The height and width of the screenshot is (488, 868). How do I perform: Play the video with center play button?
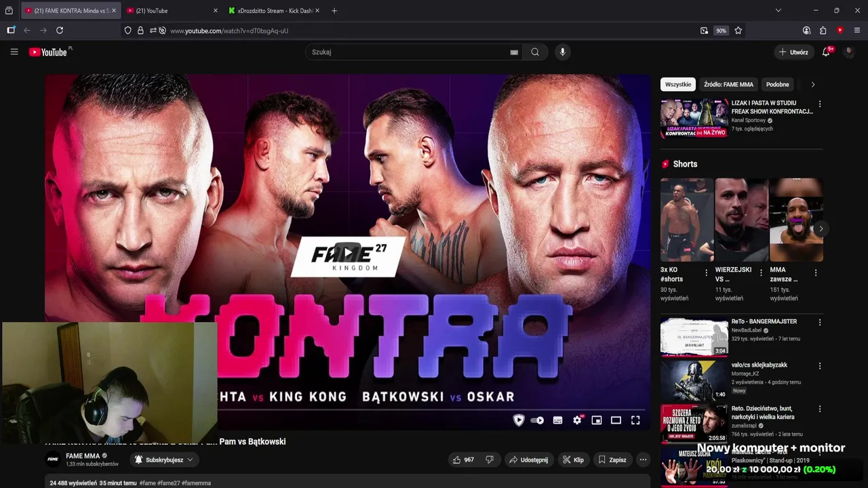click(347, 253)
